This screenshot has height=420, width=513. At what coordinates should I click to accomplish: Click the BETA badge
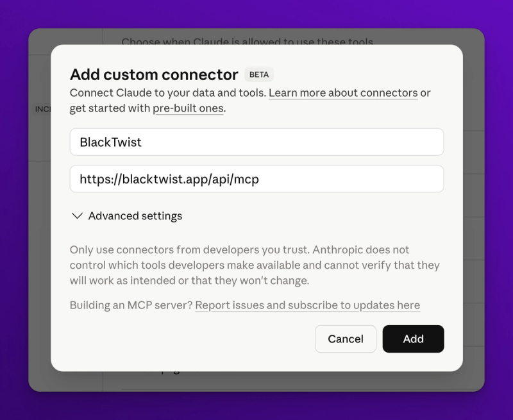258,75
